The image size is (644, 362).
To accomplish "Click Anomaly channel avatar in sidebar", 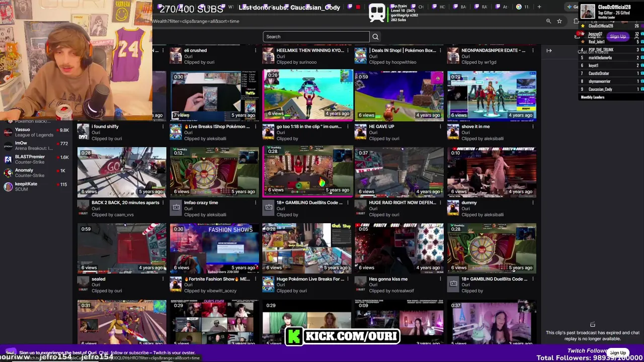I will (8, 173).
